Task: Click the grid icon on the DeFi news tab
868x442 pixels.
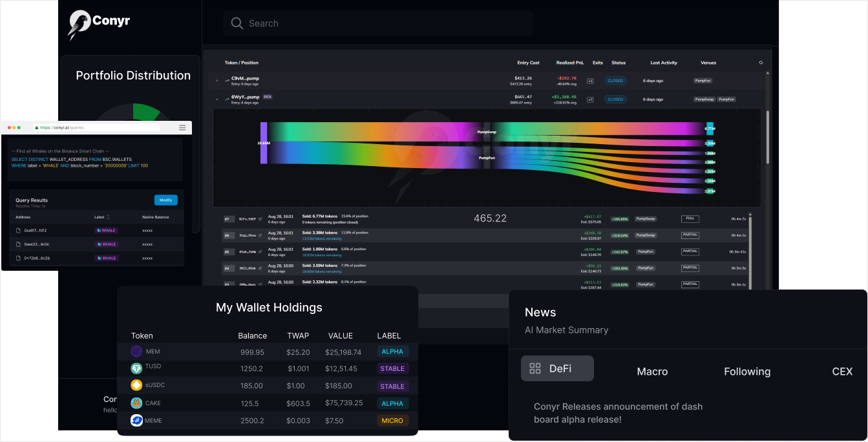Action: (535, 368)
